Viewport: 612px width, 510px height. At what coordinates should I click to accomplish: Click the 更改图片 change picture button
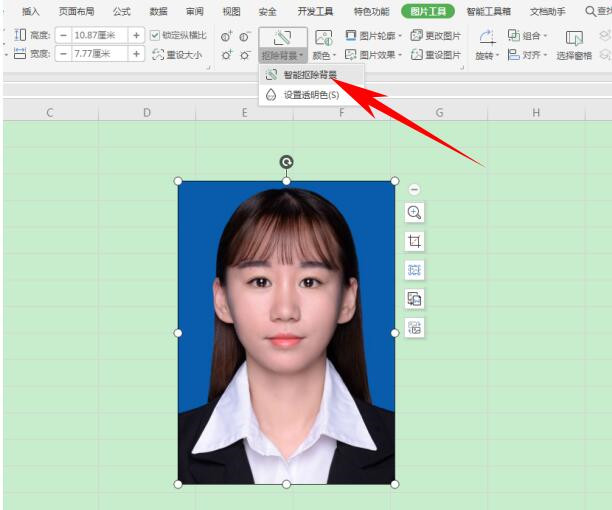pyautogui.click(x=437, y=35)
